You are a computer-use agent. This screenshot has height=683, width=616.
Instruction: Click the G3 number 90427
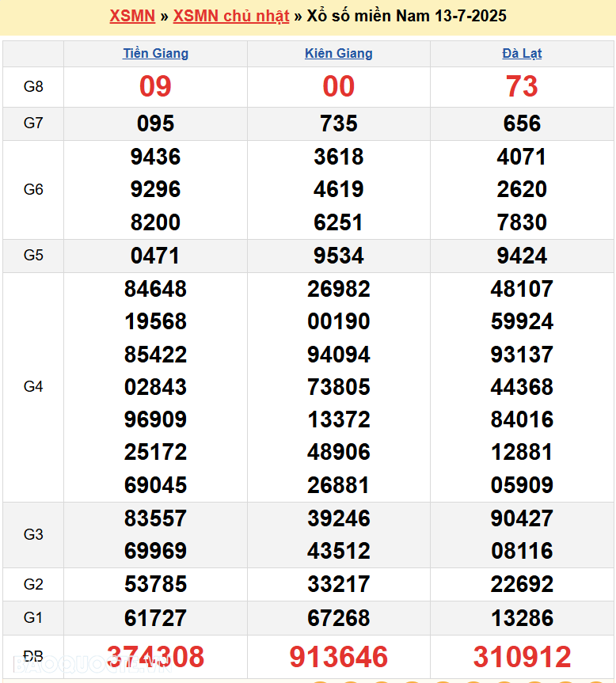522,518
